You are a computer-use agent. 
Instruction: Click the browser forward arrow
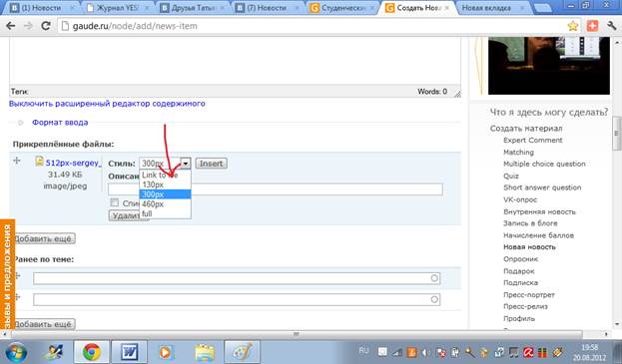(28, 26)
